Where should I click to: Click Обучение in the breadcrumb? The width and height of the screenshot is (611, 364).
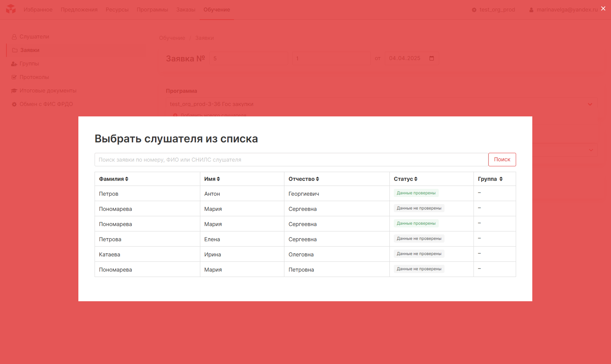pos(172,38)
